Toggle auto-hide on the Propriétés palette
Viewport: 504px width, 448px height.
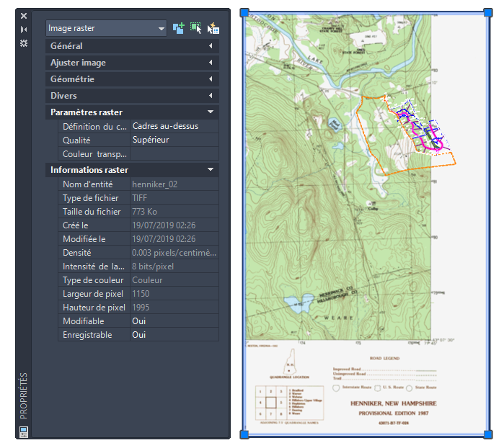24,30
